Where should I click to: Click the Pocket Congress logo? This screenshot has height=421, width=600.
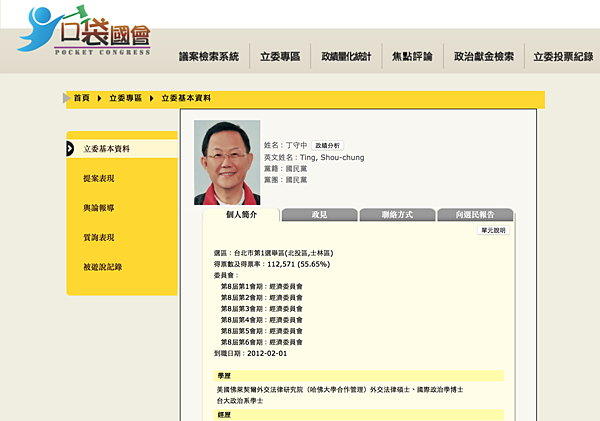point(85,31)
